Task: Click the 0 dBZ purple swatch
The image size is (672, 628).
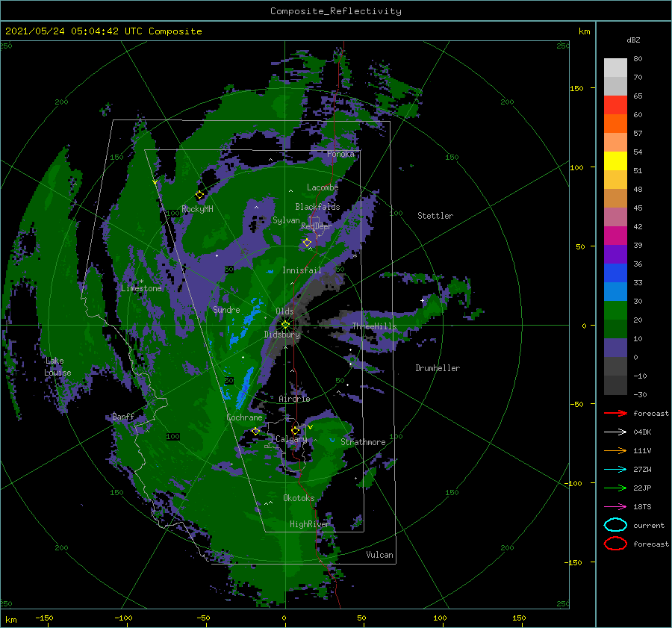Action: click(615, 348)
